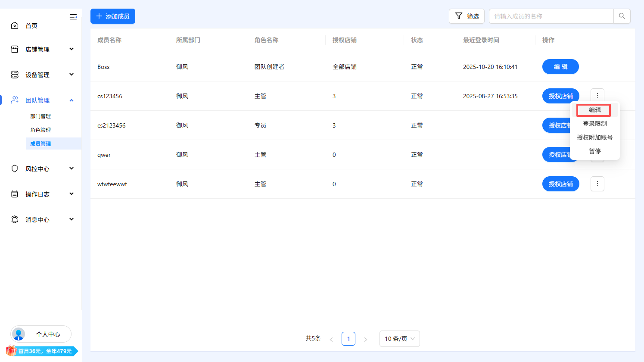Viewport: 644px width, 362px height.
Task: Open 个人中心 at the bottom left
Action: [40, 334]
